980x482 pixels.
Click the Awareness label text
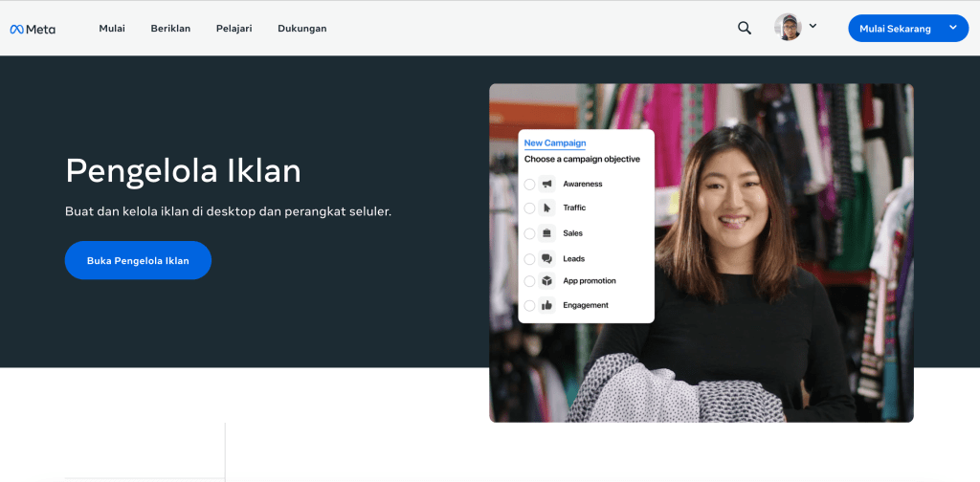click(x=583, y=185)
